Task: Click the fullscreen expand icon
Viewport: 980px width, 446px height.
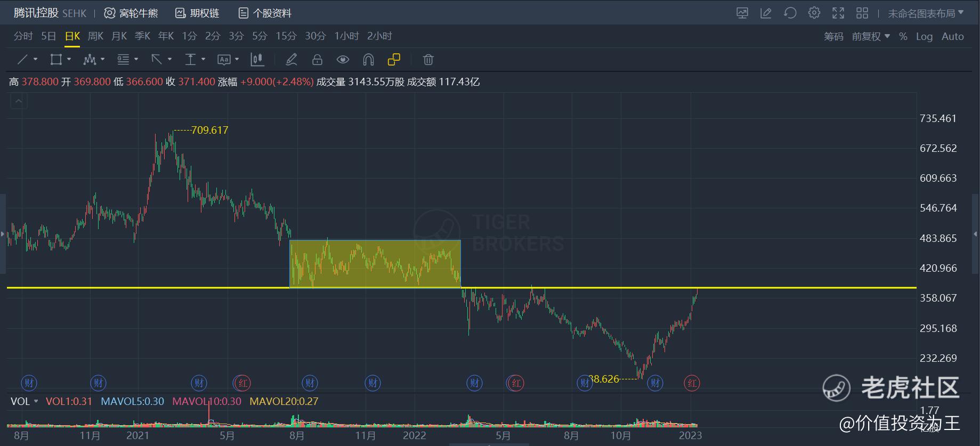Action: pos(838,13)
